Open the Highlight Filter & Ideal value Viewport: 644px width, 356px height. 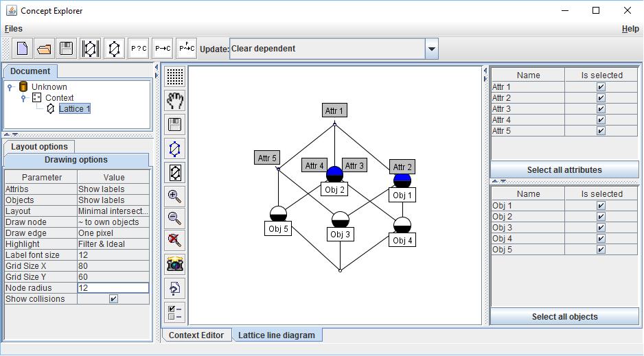[x=113, y=244]
